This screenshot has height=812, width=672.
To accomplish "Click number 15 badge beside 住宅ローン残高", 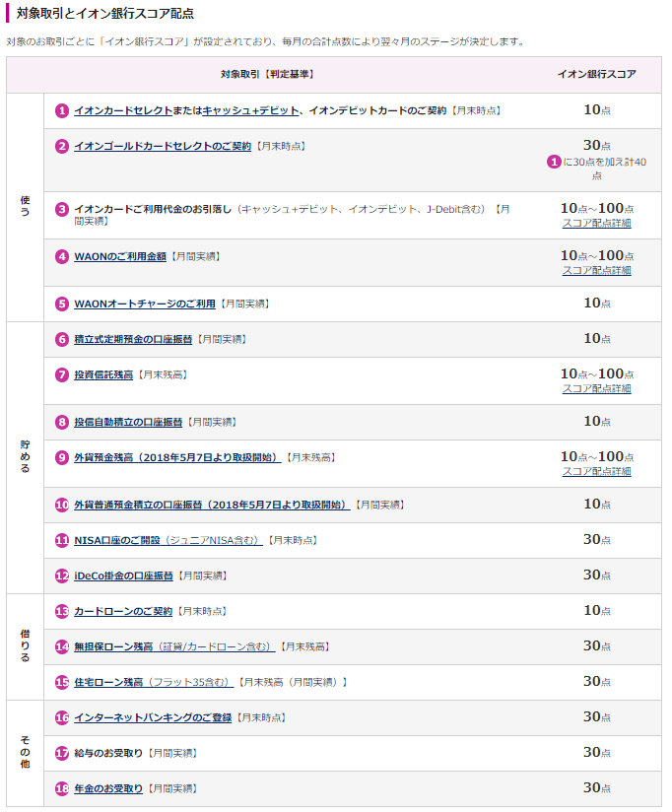I will point(62,682).
